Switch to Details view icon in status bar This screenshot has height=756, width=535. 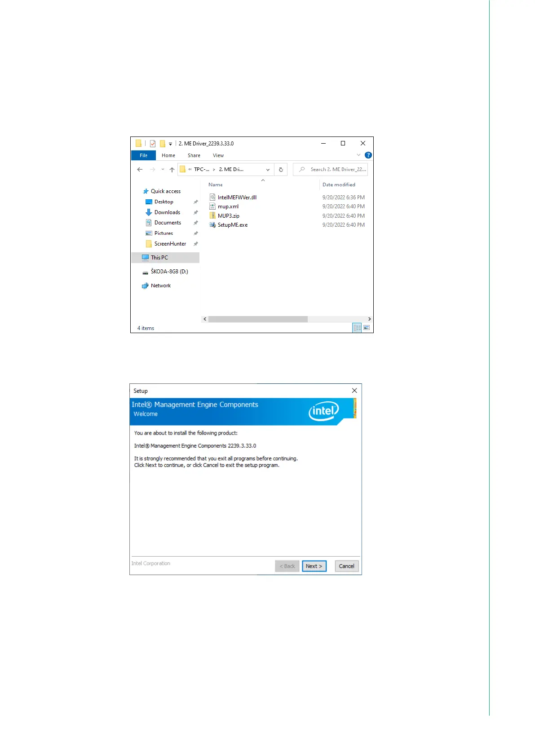(357, 328)
